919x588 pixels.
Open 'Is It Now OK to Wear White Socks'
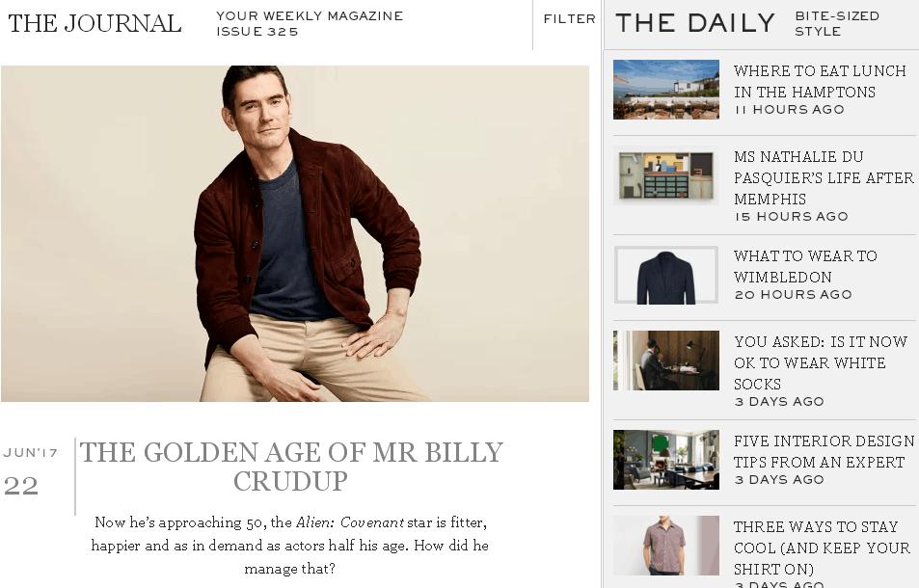pos(821,362)
